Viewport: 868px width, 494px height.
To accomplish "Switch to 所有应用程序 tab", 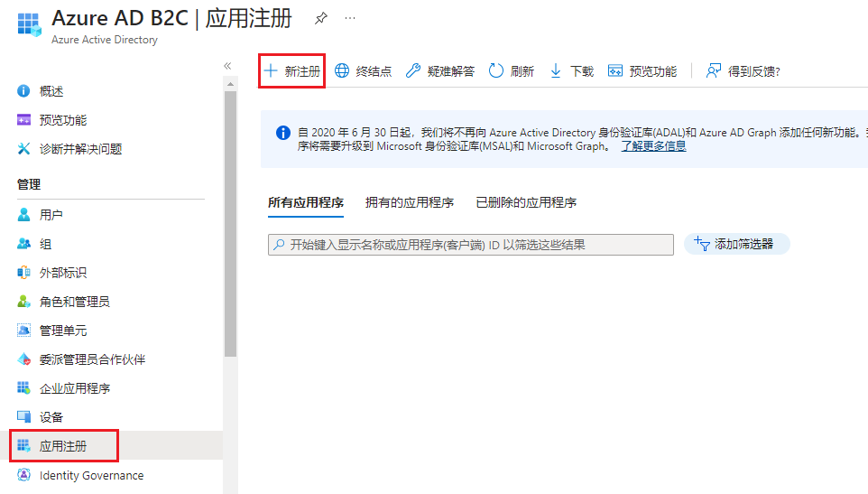I will coord(306,202).
